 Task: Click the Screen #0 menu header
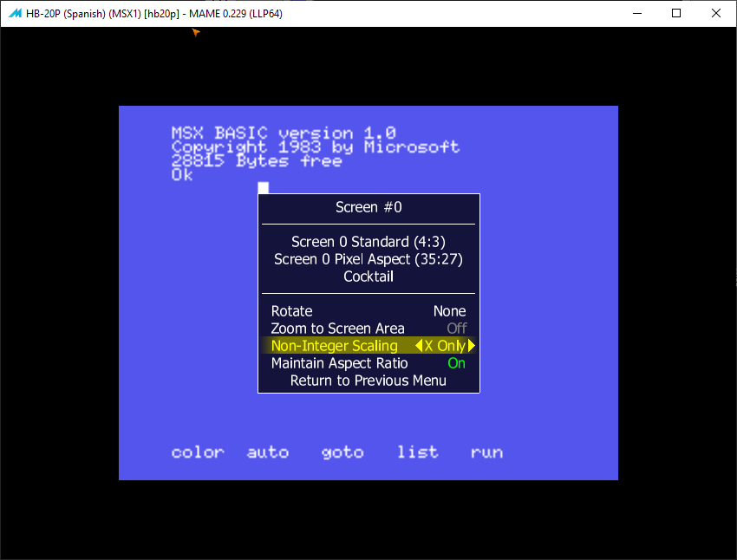coord(368,207)
